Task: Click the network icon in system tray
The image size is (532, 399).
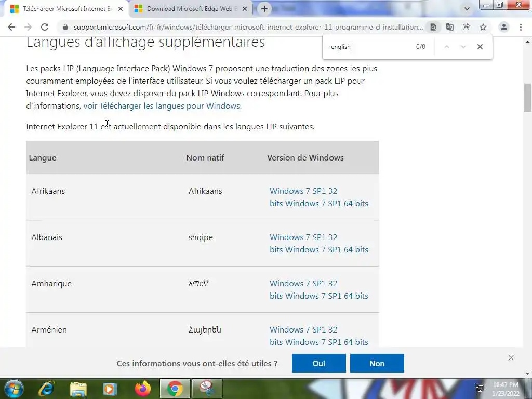Action: click(x=480, y=389)
